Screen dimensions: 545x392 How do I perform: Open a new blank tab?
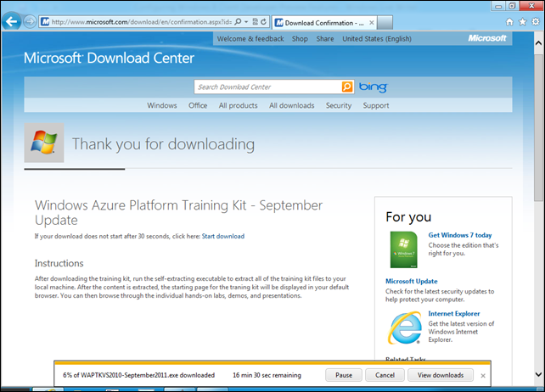385,23
